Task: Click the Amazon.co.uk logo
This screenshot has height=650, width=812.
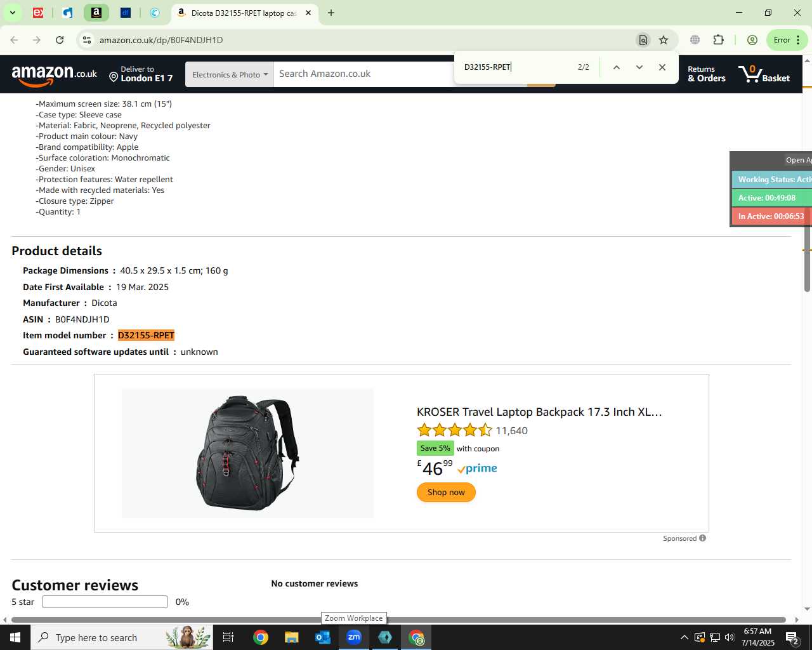Action: [55, 75]
